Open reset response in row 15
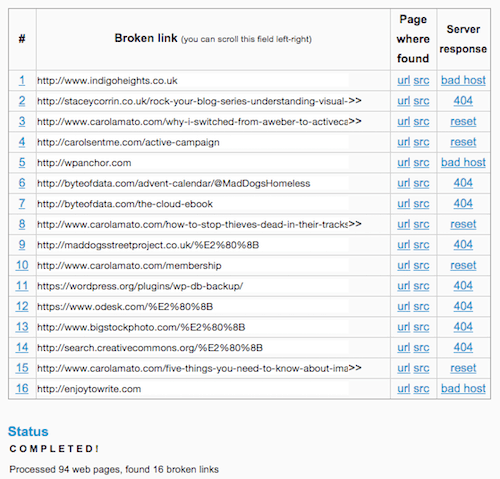The height and width of the screenshot is (479, 500). coord(463,368)
